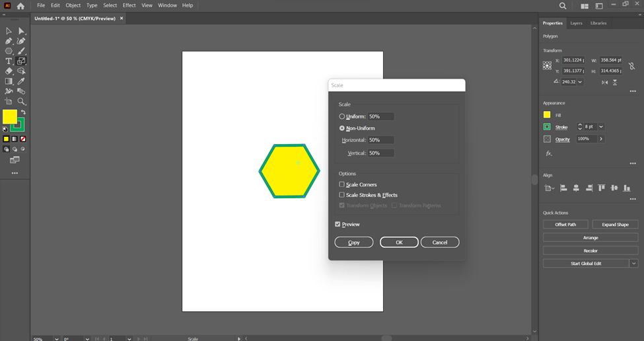The image size is (644, 341).
Task: Click Expand Shape quick action
Action: pyautogui.click(x=615, y=224)
